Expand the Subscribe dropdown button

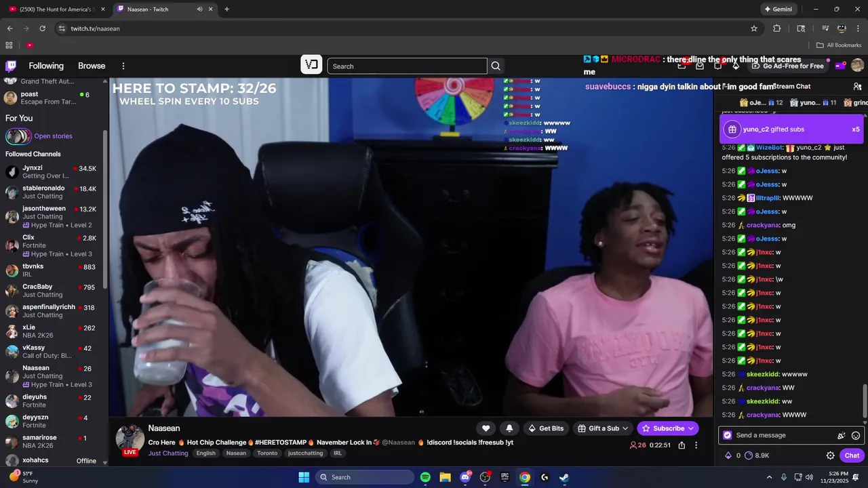click(668, 428)
